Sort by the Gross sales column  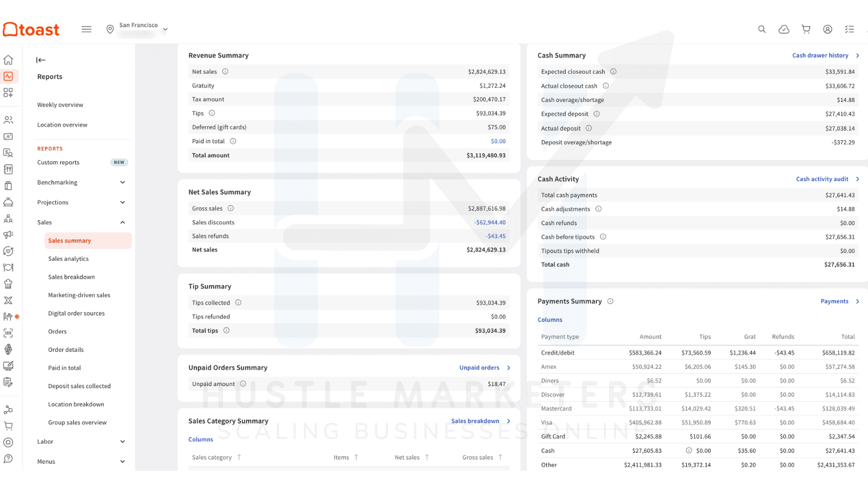coord(482,458)
